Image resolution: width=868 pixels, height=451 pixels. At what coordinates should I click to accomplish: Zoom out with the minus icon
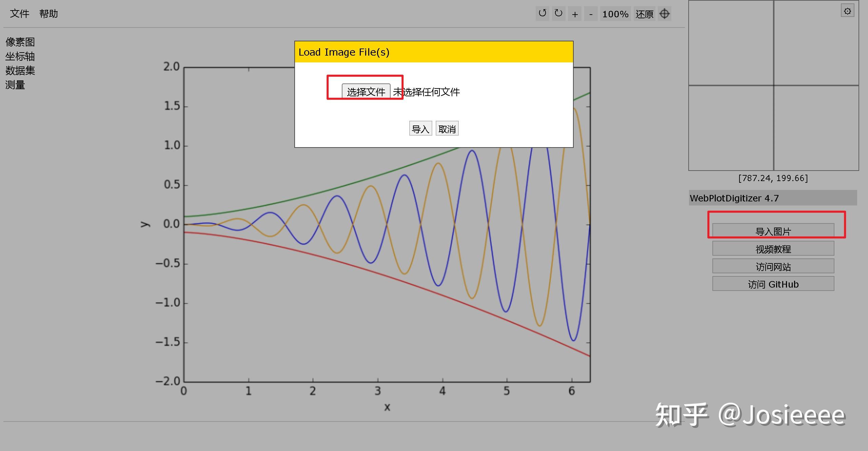click(x=591, y=14)
